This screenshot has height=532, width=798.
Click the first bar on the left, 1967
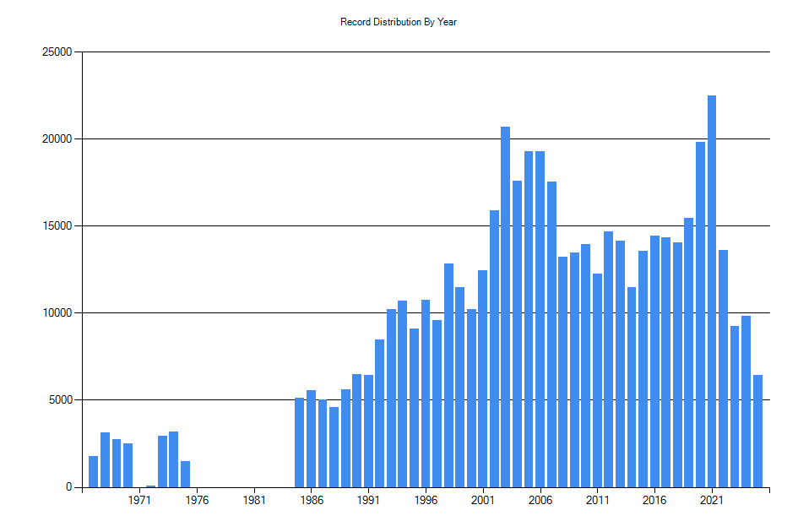coord(94,471)
